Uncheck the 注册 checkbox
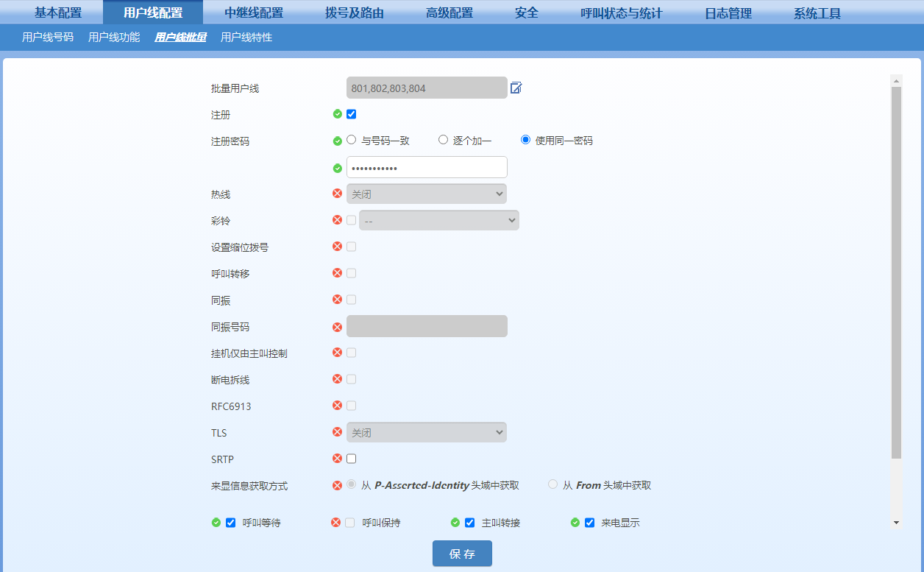Viewport: 924px width, 572px height. (x=351, y=114)
